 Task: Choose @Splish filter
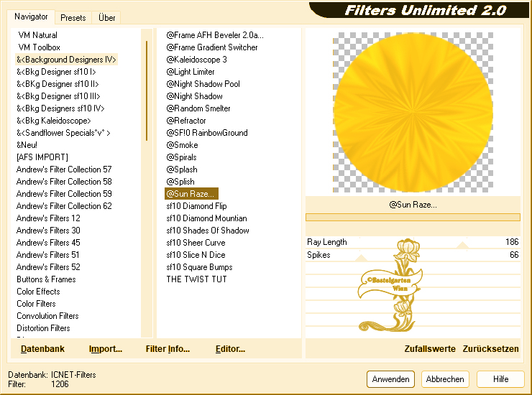[180, 182]
